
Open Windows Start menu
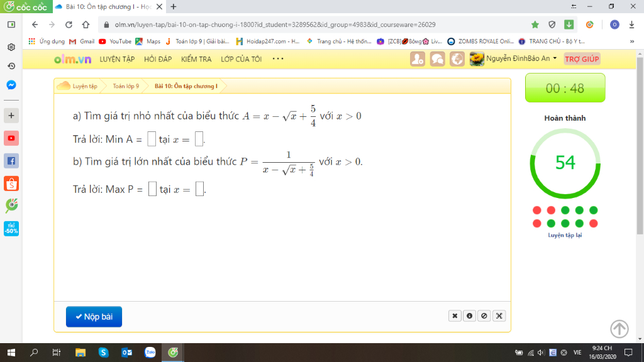tap(11, 353)
